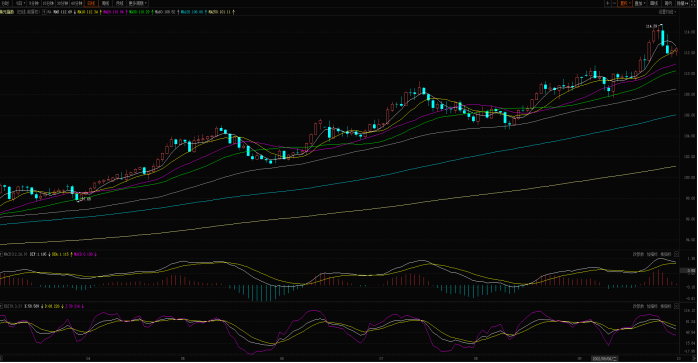Viewport: 698px width, 363px height.
Task: Switch to the intraday time-share period tab
Action: 5,3
